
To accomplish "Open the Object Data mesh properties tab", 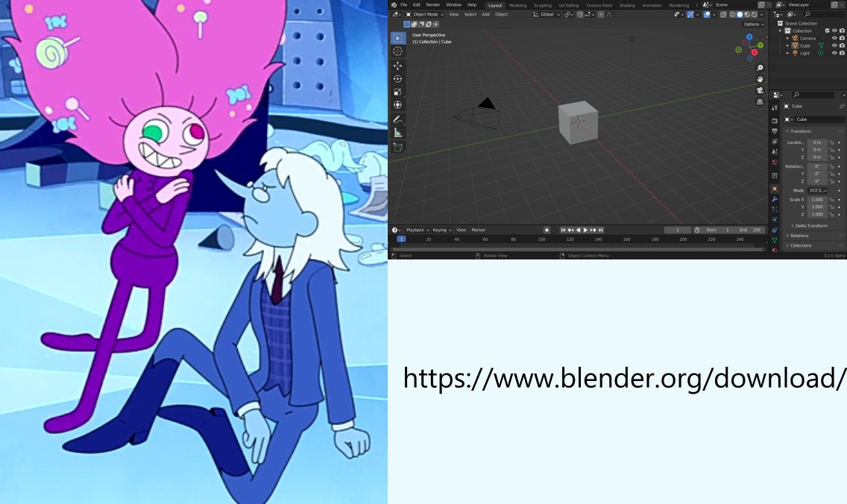I will [x=775, y=240].
